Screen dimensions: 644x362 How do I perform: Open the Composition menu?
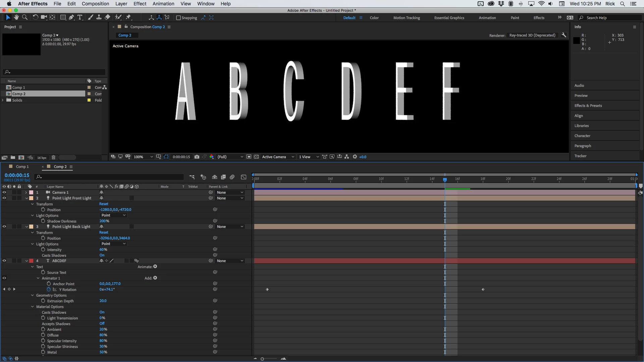click(x=95, y=4)
